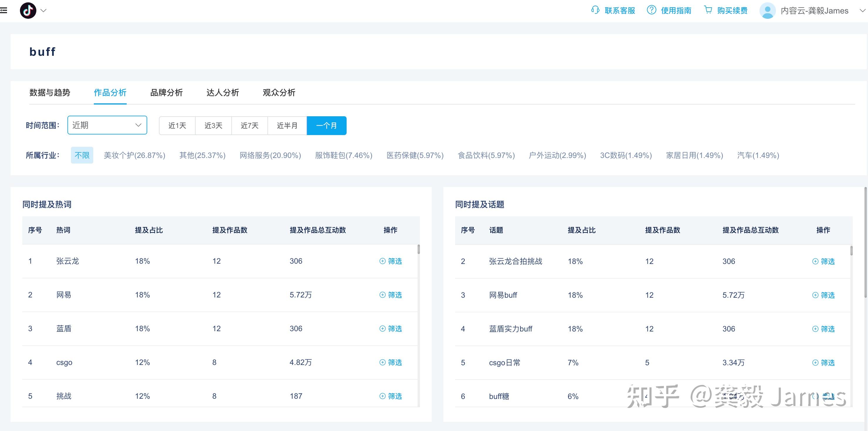Switch time range to 近1天
The height and width of the screenshot is (431, 868).
pos(177,125)
